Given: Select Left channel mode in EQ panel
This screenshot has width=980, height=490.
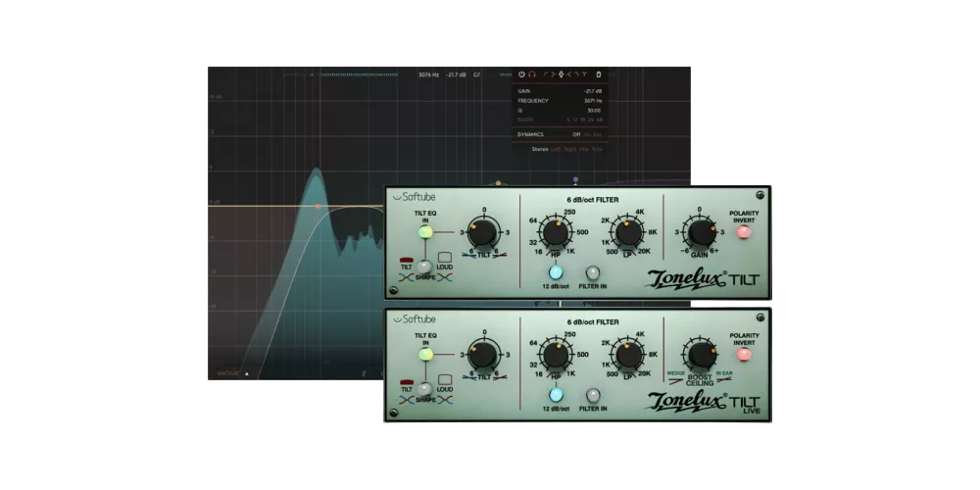Looking at the screenshot, I should [556, 149].
